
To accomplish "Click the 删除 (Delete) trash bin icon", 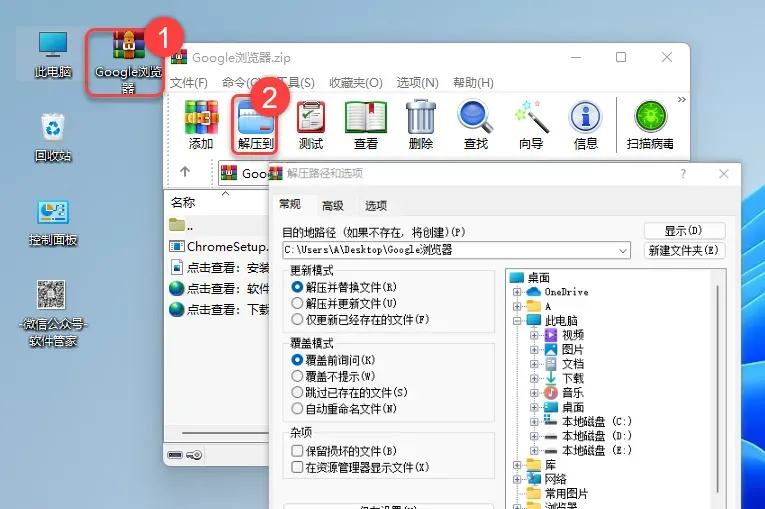I will click(421, 124).
